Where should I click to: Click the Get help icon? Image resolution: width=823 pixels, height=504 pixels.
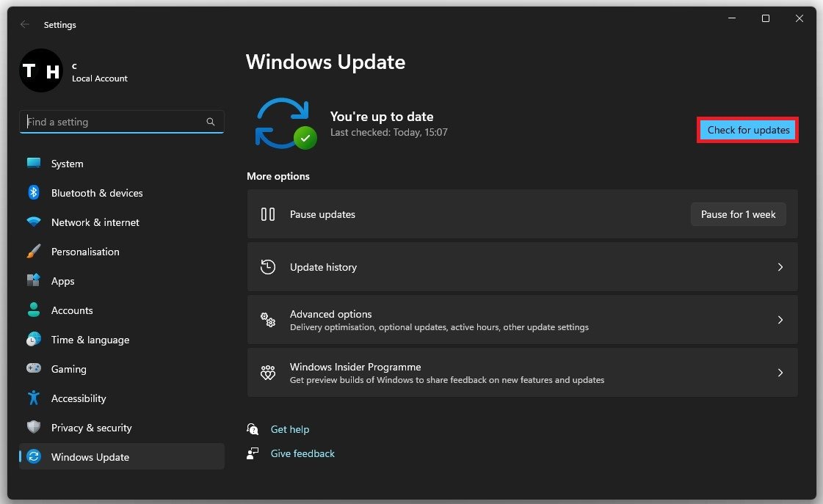coord(253,429)
